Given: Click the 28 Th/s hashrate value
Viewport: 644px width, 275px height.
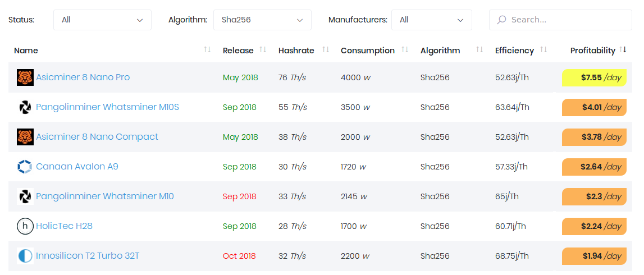Looking at the screenshot, I should (x=292, y=227).
